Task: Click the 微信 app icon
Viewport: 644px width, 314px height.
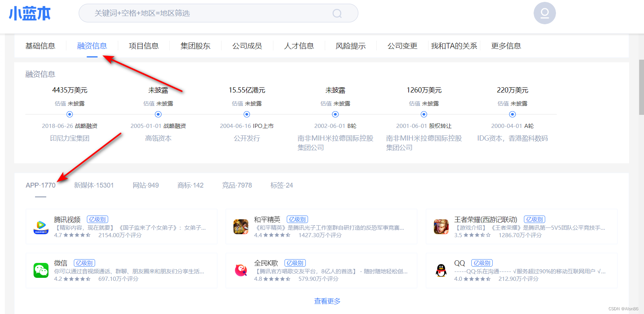Action: (41, 270)
